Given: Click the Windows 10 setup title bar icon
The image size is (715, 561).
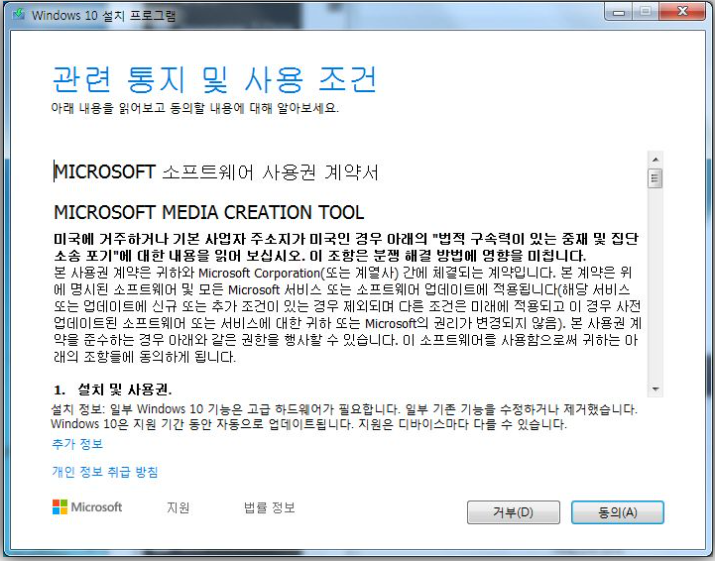Looking at the screenshot, I should pos(19,15).
